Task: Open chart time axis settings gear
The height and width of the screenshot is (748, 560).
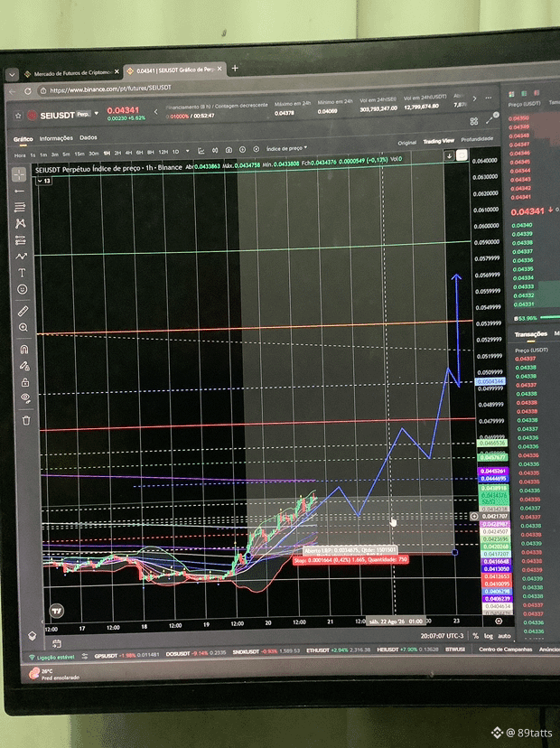Action: (499, 622)
